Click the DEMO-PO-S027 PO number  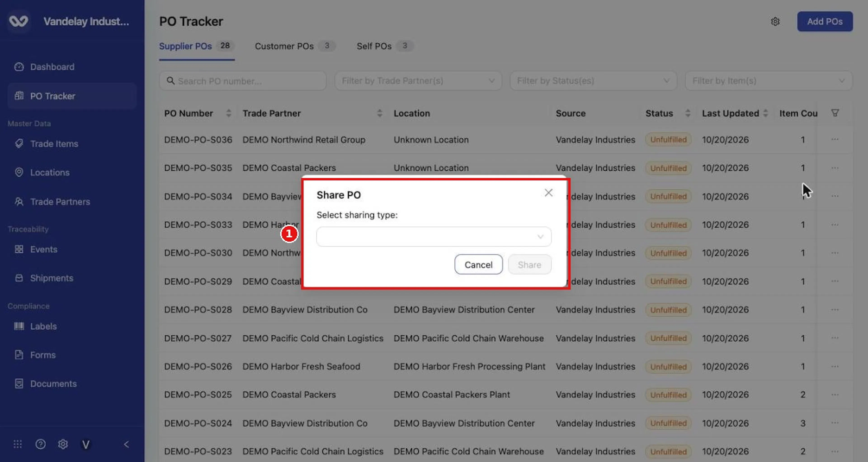click(198, 338)
